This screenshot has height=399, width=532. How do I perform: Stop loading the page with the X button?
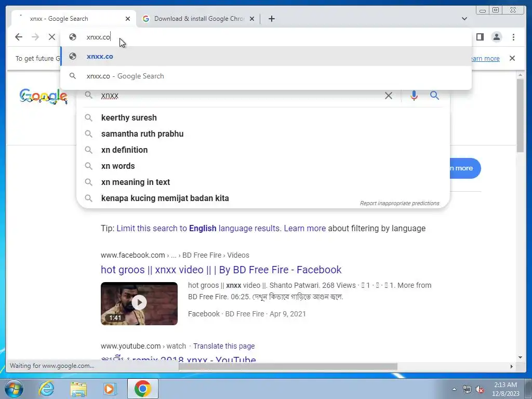pyautogui.click(x=51, y=37)
